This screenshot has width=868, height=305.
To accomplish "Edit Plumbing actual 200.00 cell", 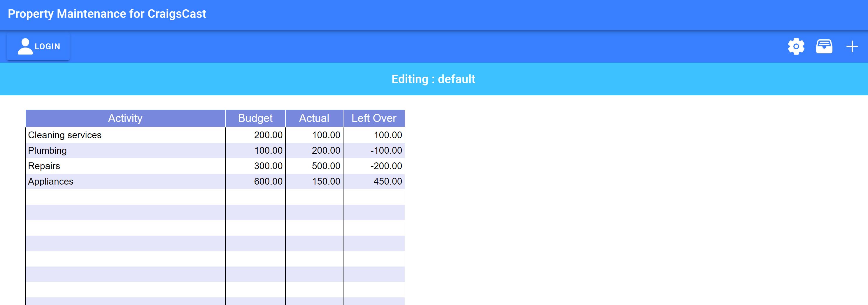I will [314, 151].
